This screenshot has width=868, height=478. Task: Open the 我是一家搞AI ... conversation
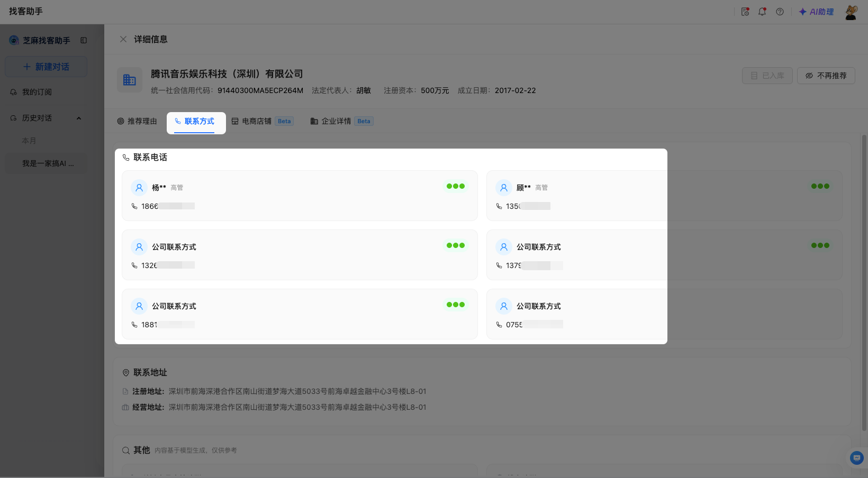tap(46, 163)
